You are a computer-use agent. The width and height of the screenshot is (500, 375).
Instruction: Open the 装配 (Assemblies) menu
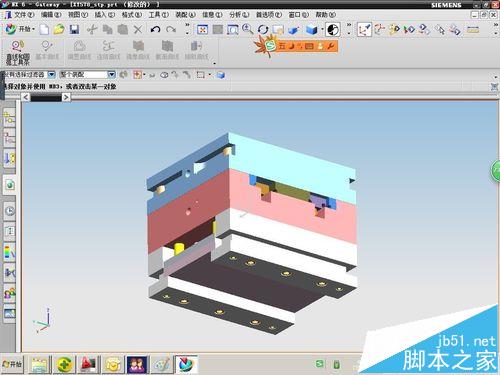coord(186,15)
